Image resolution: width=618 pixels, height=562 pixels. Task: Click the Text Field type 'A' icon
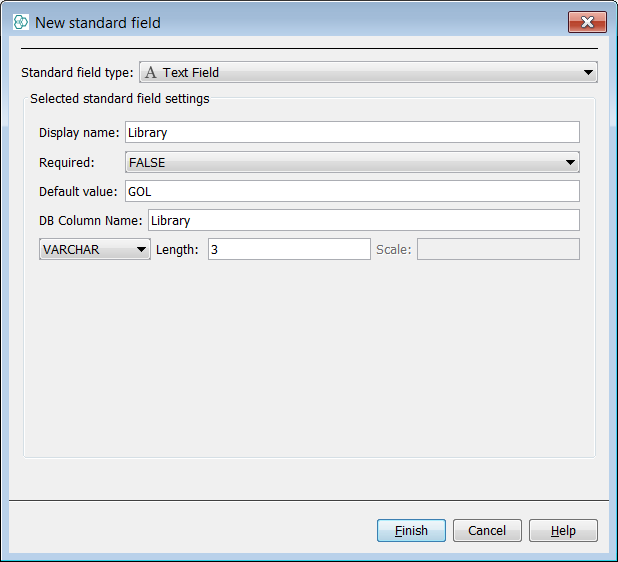[x=151, y=73]
